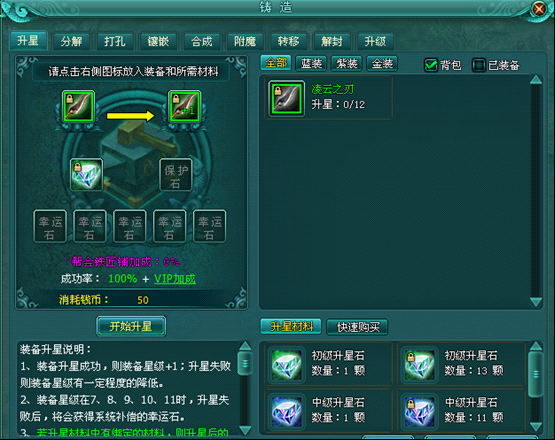
Task: Click the first 幸运石 lucky stone slot
Action: point(50,226)
